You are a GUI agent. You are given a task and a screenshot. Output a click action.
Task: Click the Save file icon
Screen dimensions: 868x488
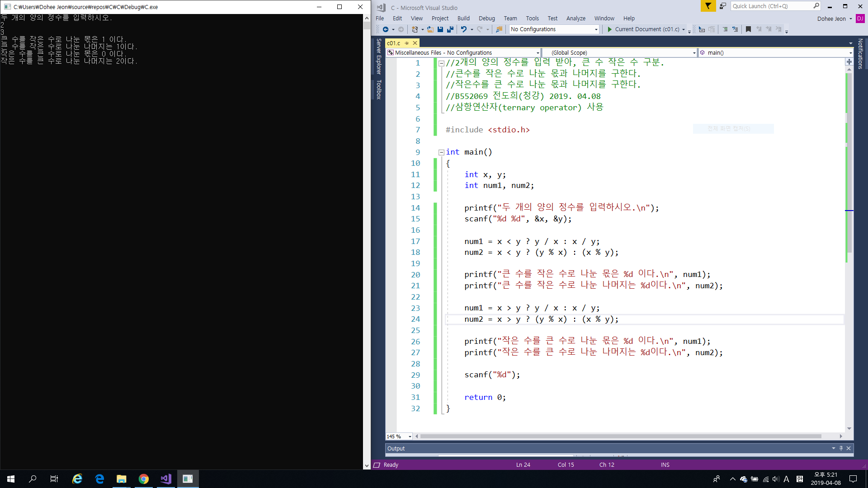[440, 29]
